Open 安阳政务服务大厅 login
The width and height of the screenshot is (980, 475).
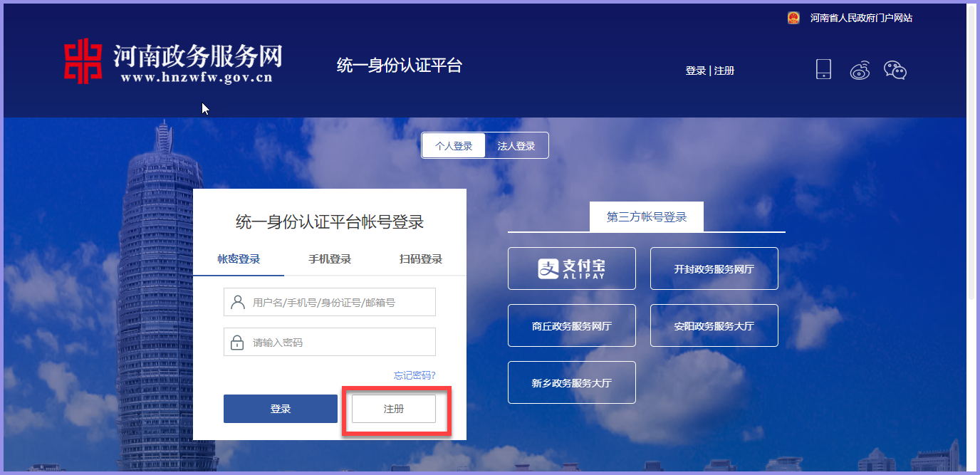point(714,325)
